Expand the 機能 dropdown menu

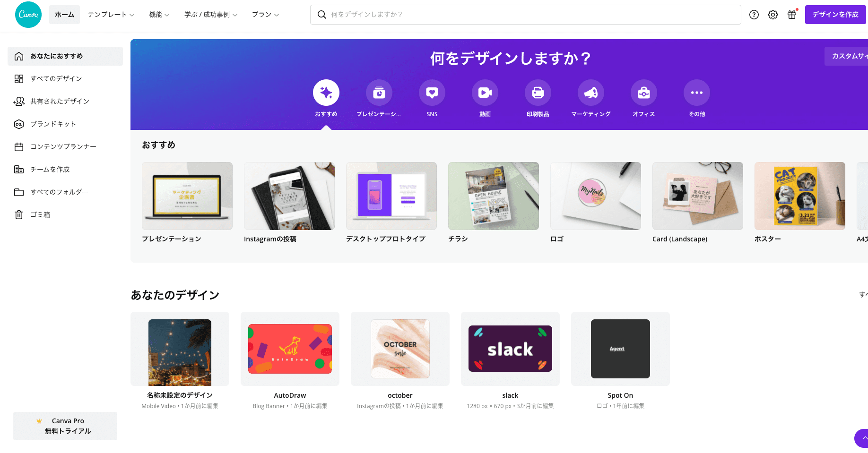[x=159, y=15]
